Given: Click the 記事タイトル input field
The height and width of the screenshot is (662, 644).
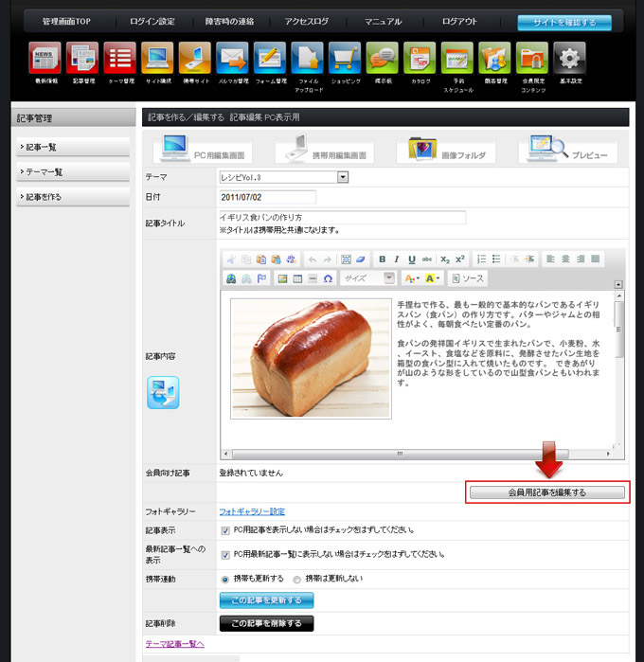Looking at the screenshot, I should tap(342, 218).
